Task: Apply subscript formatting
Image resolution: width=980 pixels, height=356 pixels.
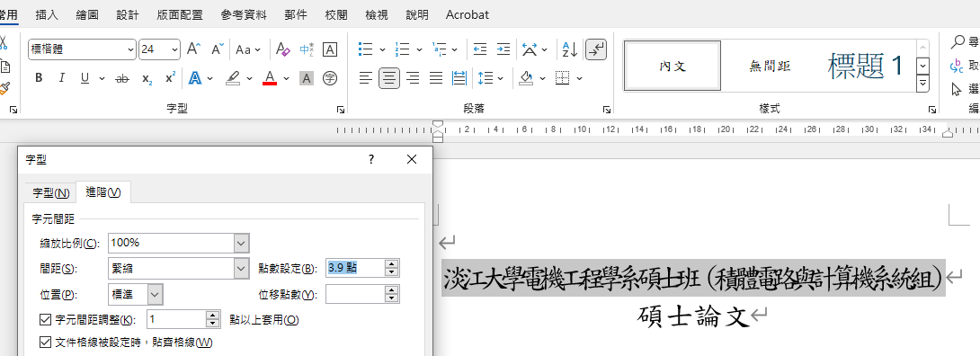Action: pos(147,78)
